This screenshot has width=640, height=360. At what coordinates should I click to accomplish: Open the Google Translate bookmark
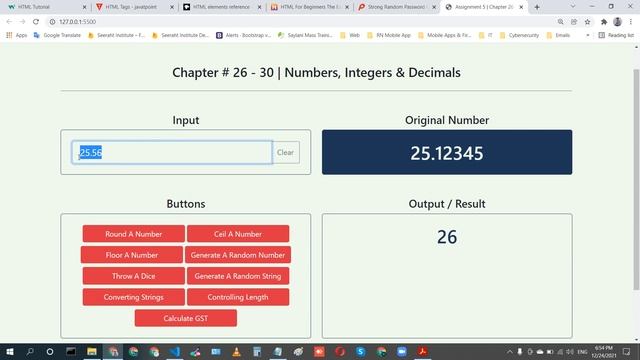pos(57,35)
